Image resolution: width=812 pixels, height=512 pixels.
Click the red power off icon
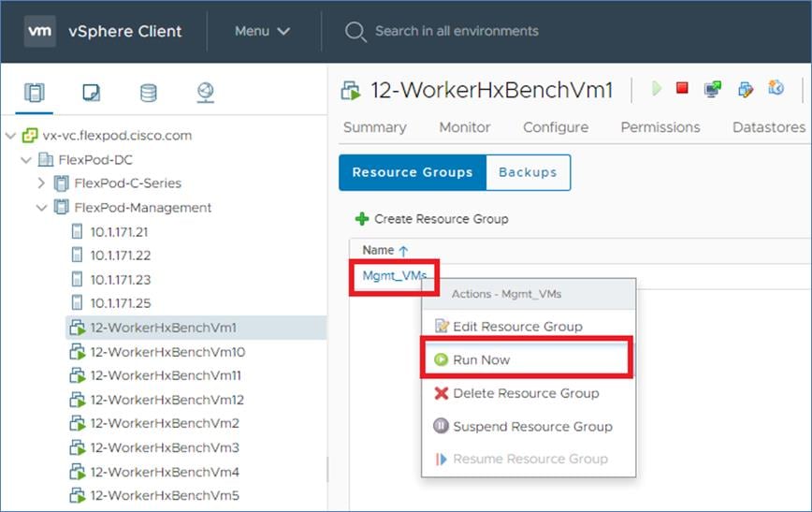pos(683,88)
